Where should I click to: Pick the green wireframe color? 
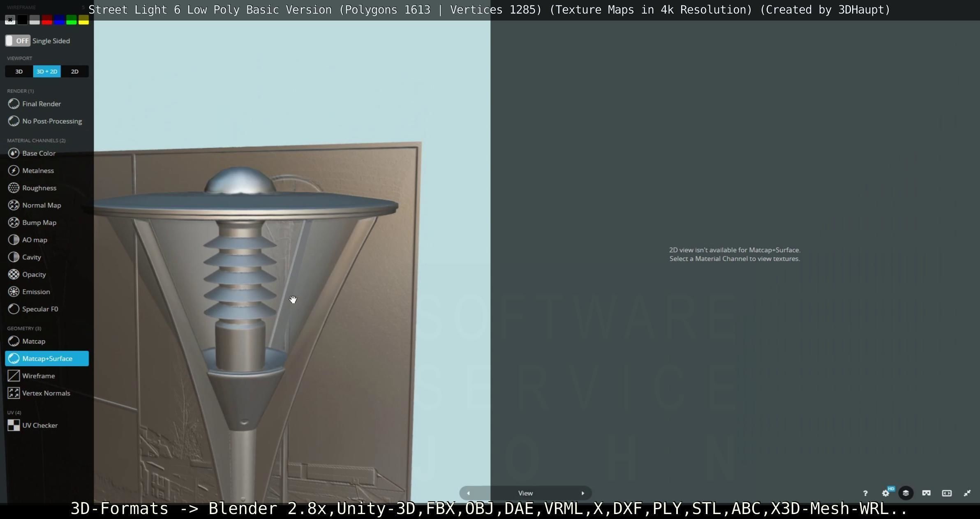click(x=72, y=20)
